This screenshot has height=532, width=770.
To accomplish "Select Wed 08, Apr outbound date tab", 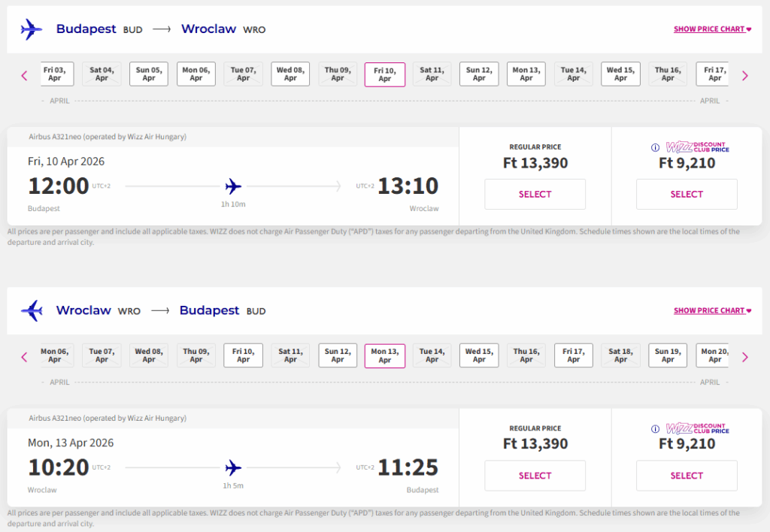I will coord(290,74).
